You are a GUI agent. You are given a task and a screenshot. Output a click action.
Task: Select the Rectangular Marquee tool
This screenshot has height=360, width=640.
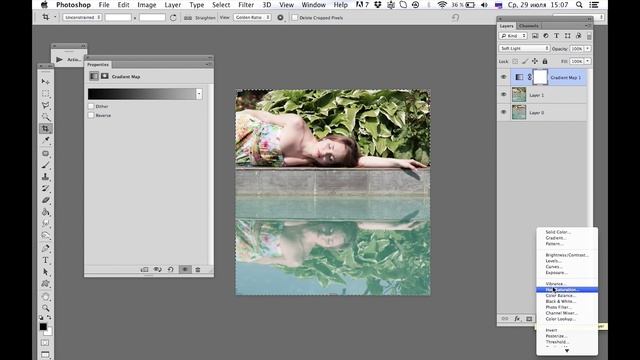tap(45, 94)
